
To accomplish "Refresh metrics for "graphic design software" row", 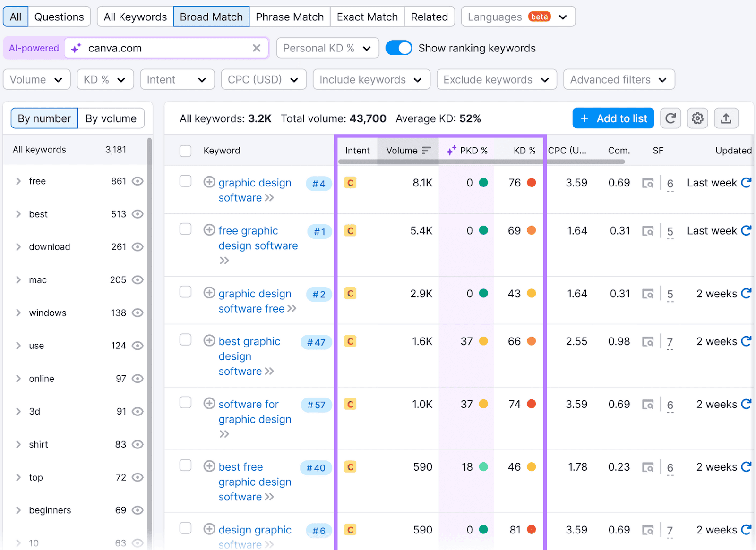I will coord(746,183).
